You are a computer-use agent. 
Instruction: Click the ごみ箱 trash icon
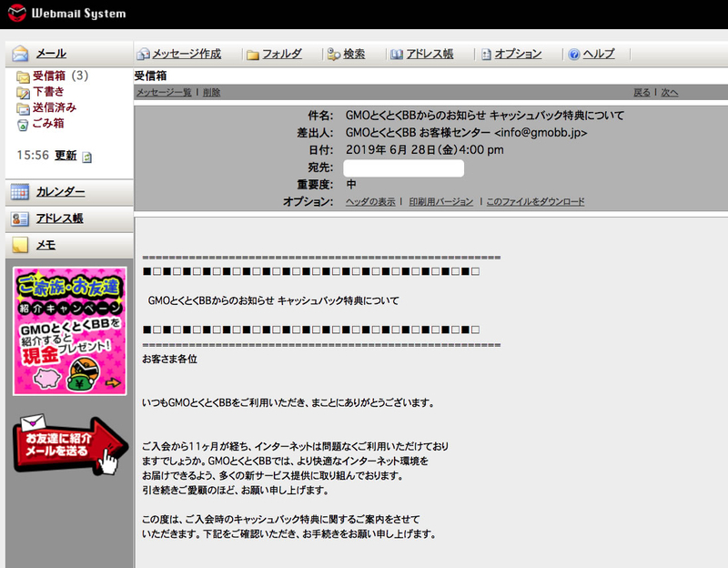point(23,125)
